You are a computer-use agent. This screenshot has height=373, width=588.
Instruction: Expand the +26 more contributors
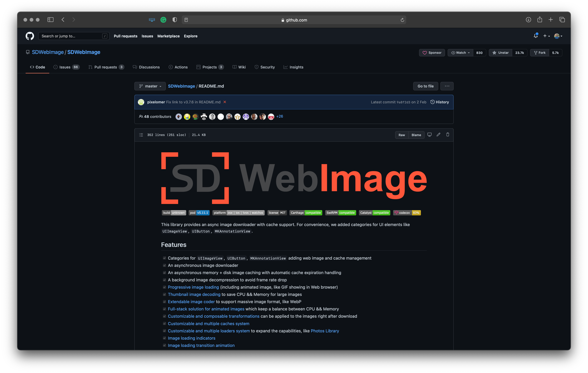click(x=280, y=116)
